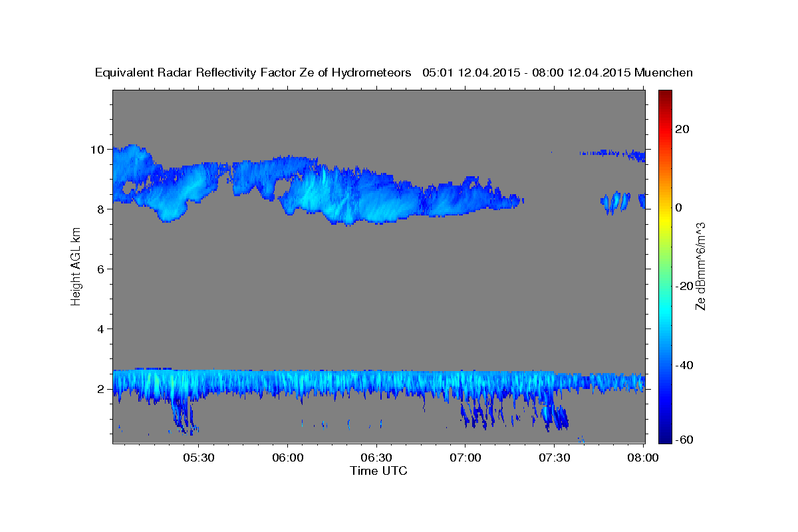798x532 pixels.
Task: Click the '07:30' time tick label
Action: pyautogui.click(x=554, y=458)
